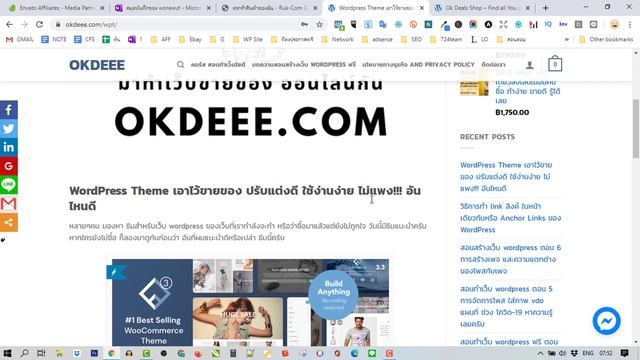The height and width of the screenshot is (360, 640).
Task: Go to OKDEEE home logo
Action: coord(97,64)
